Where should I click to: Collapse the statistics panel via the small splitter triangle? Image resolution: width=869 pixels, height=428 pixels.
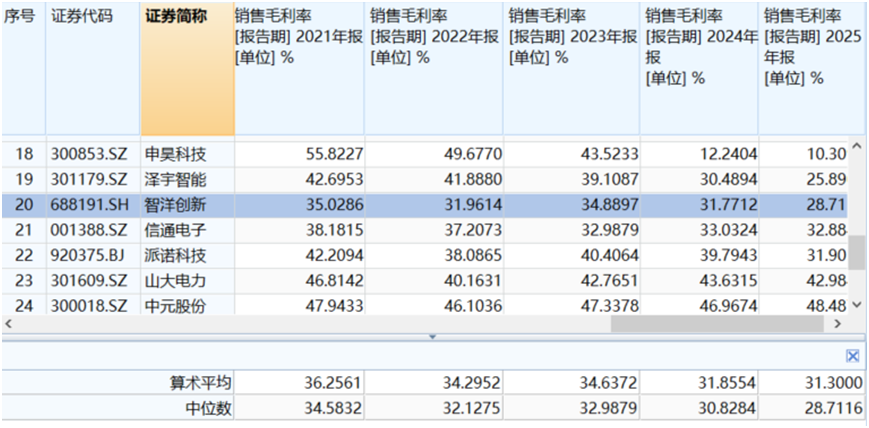(433, 337)
